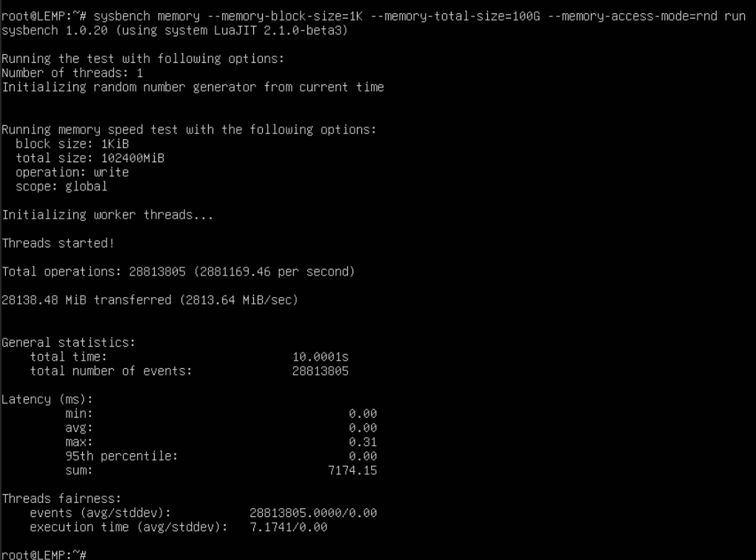756x560 pixels.
Task: Click the total number of events value
Action: pyautogui.click(x=321, y=371)
